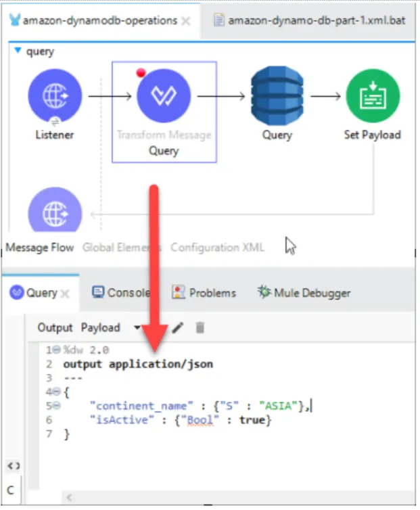Click the '%dw 2.0' header line
Image resolution: width=420 pixels, height=510 pixels.
[86, 350]
